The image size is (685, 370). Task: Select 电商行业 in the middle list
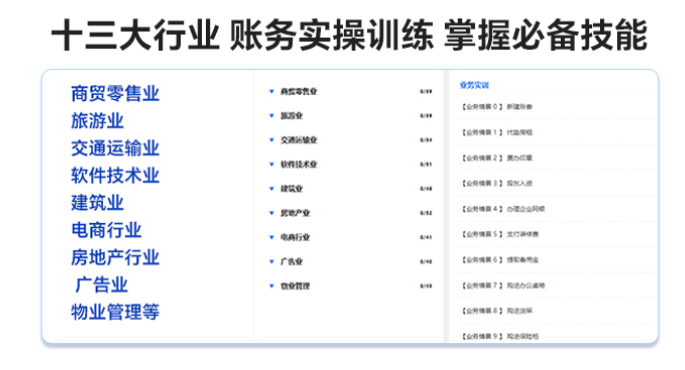click(295, 237)
